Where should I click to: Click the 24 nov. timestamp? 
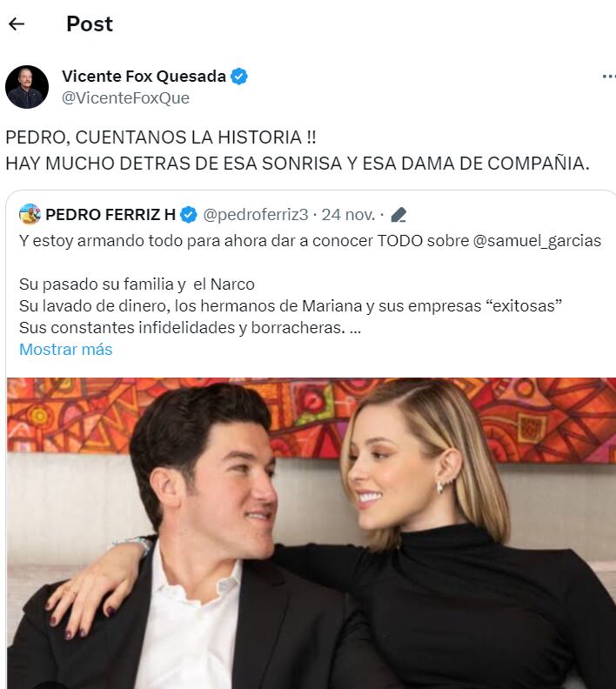click(348, 215)
